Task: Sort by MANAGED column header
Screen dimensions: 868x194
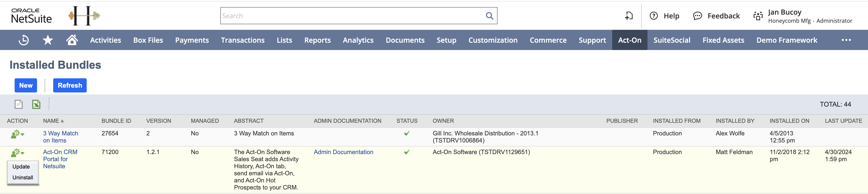Action: (205, 121)
